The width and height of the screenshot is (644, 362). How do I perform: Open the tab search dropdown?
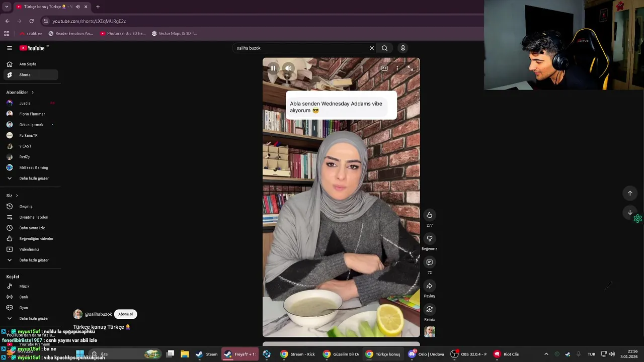click(7, 7)
